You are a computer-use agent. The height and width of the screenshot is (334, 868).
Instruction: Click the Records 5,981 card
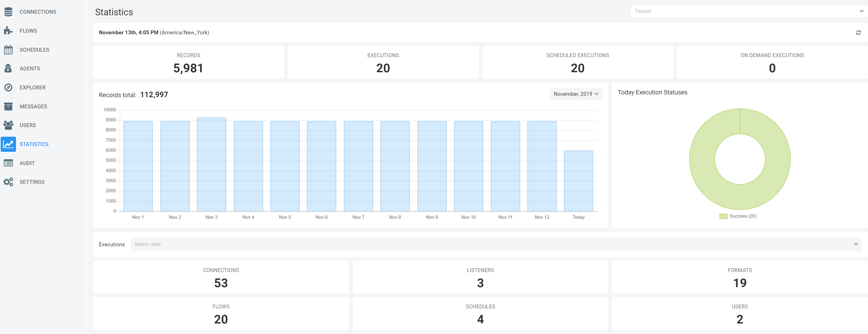188,62
